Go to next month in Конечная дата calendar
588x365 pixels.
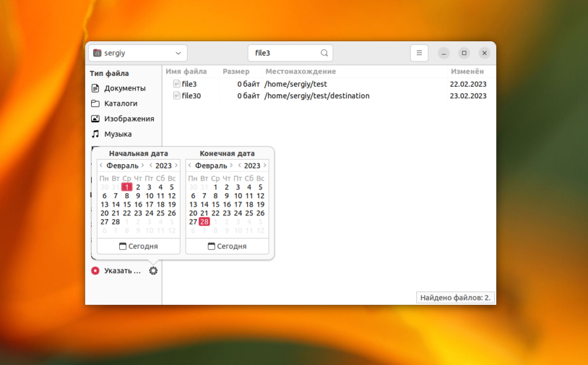231,165
